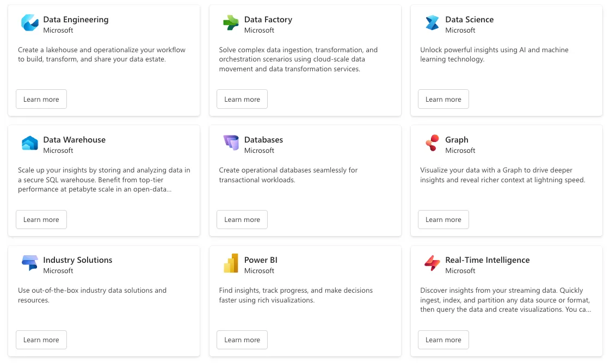Click the yellow Power BI icon
Screen dimensions: 610x364
231,263
